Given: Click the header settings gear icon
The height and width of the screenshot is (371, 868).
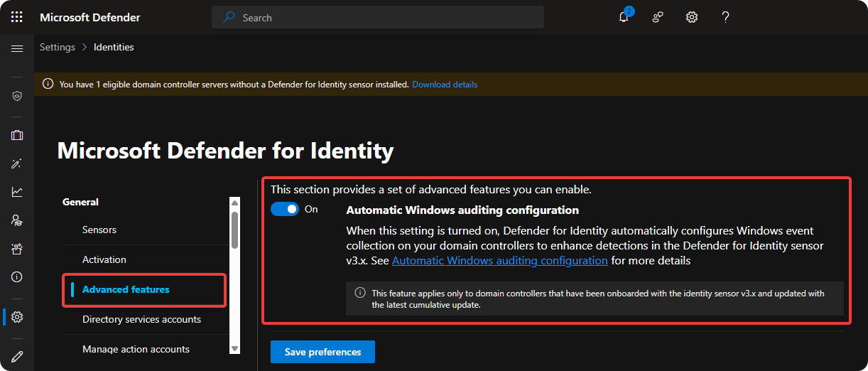Looking at the screenshot, I should point(692,17).
